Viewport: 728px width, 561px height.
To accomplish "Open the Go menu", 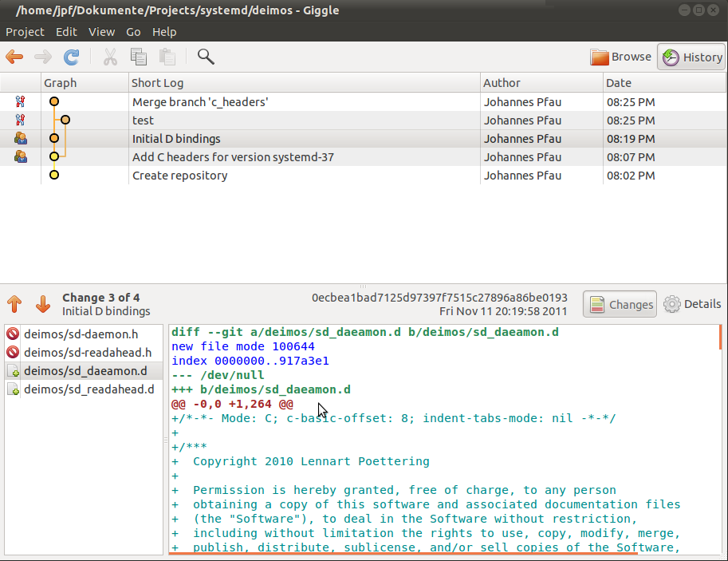I will pyautogui.click(x=133, y=32).
